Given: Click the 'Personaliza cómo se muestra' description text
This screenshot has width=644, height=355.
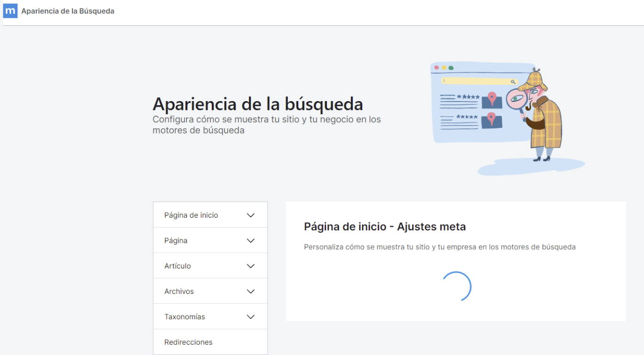Looking at the screenshot, I should 440,247.
